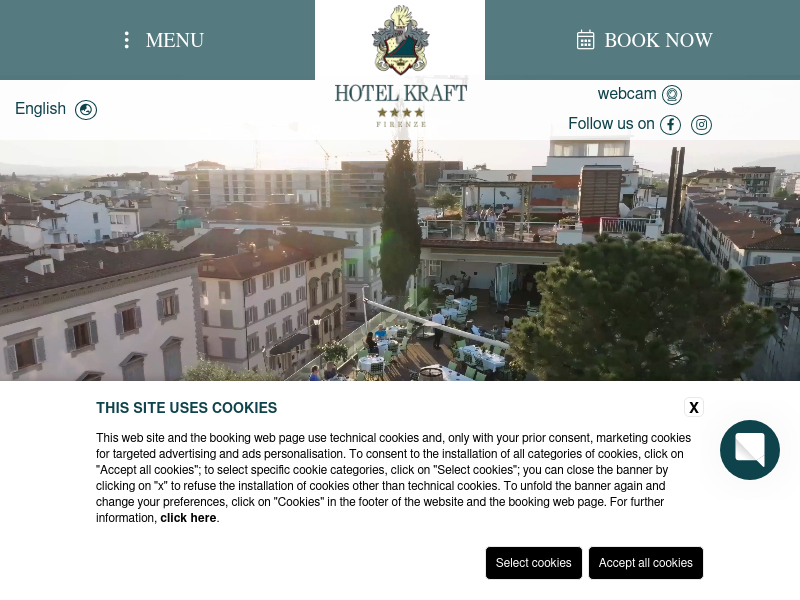Expand the English language selector
The height and width of the screenshot is (600, 800).
[40, 109]
